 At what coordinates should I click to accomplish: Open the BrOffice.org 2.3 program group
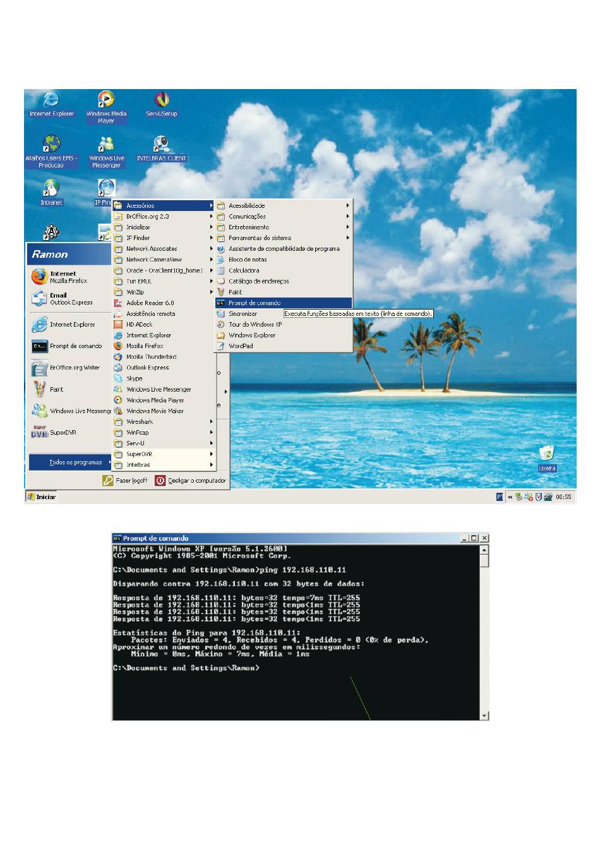coord(164,216)
